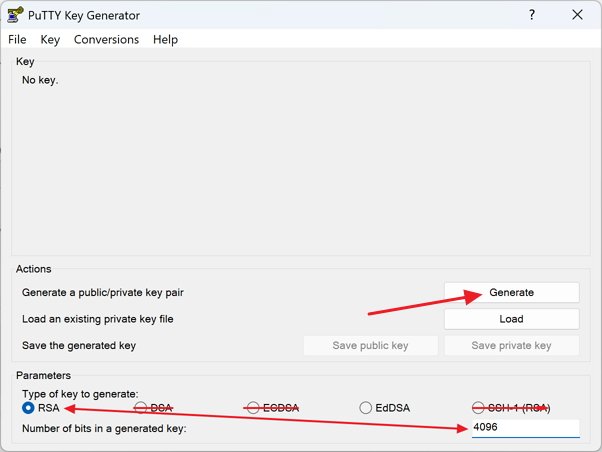Click the Save private key button
The height and width of the screenshot is (452, 602).
(x=511, y=345)
